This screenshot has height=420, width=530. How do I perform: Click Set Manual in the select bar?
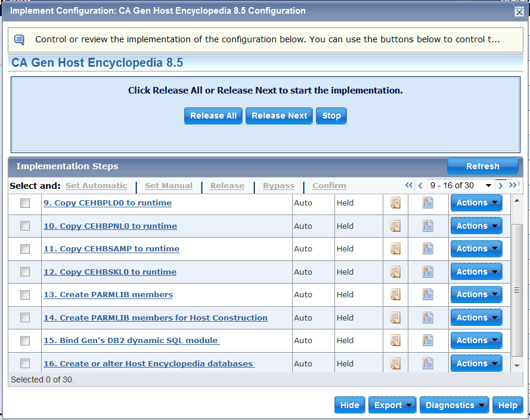[x=169, y=186]
